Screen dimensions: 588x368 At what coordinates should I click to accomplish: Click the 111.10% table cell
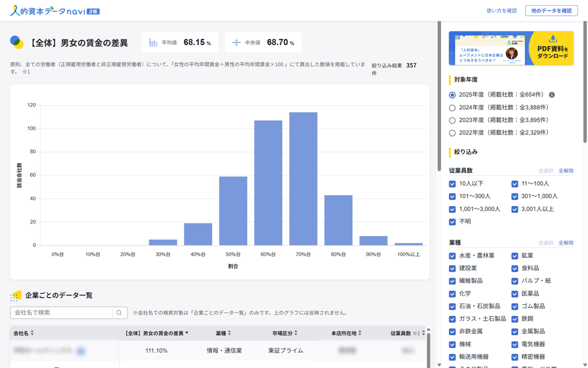click(156, 351)
